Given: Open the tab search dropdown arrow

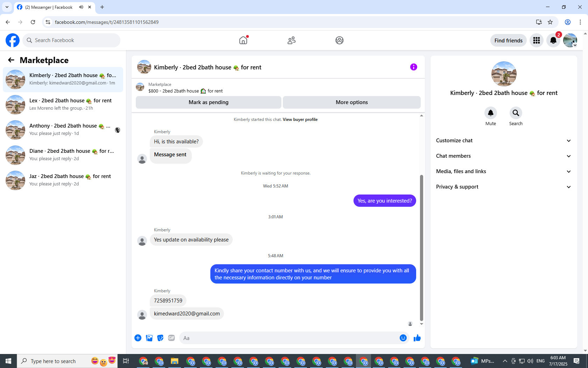Looking at the screenshot, I should pos(7,7).
